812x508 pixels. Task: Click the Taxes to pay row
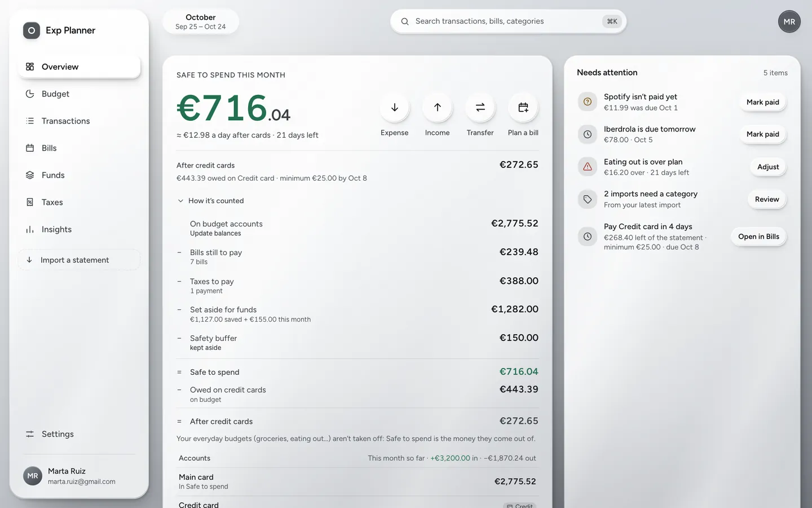point(358,286)
